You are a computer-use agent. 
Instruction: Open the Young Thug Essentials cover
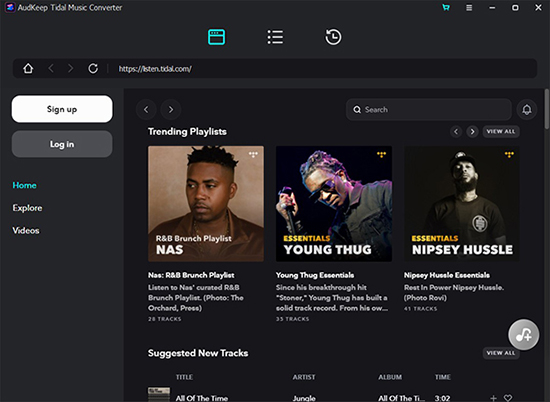(334, 204)
